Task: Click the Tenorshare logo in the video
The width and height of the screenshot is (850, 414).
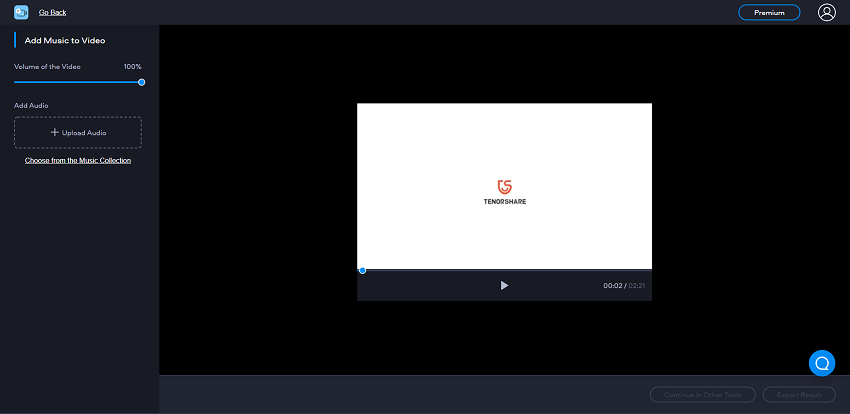Action: coord(504,192)
